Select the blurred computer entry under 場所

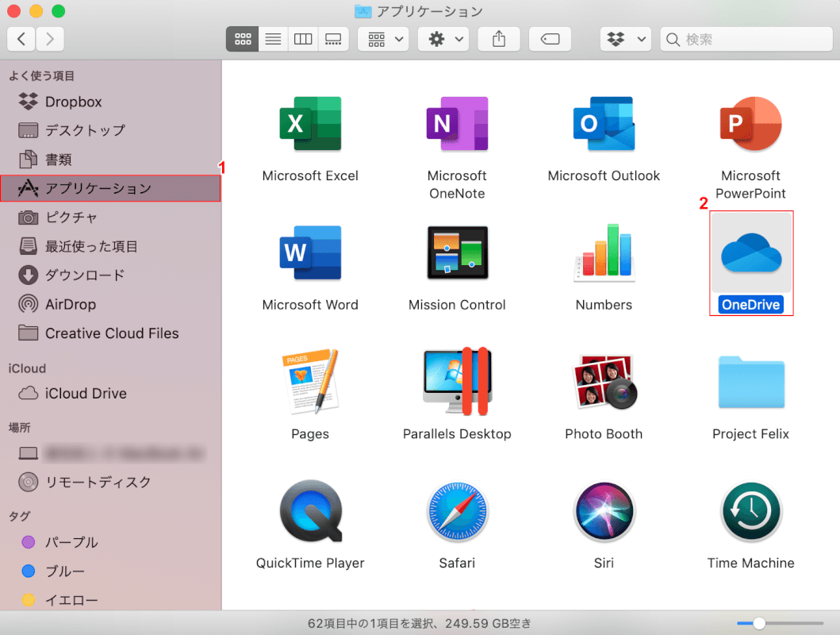coord(111,453)
